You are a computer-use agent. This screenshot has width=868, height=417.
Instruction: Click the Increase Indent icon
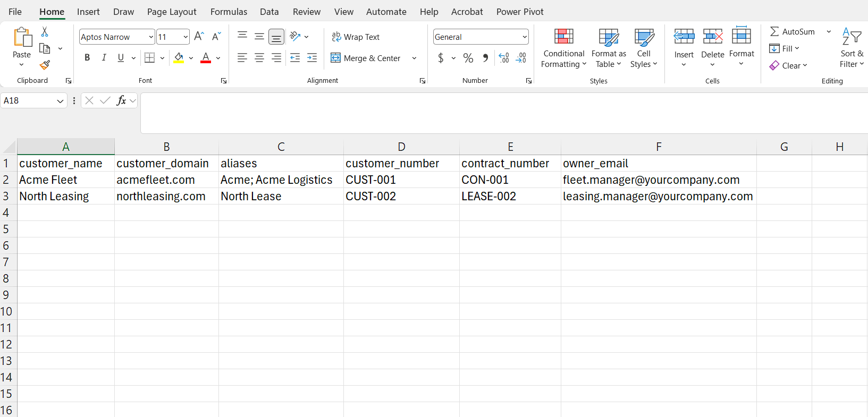(312, 58)
